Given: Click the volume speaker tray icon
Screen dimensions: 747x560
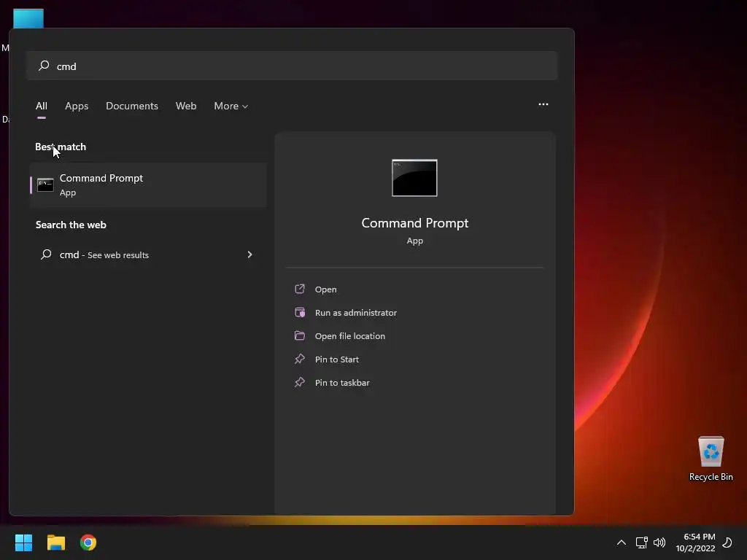Looking at the screenshot, I should [659, 542].
